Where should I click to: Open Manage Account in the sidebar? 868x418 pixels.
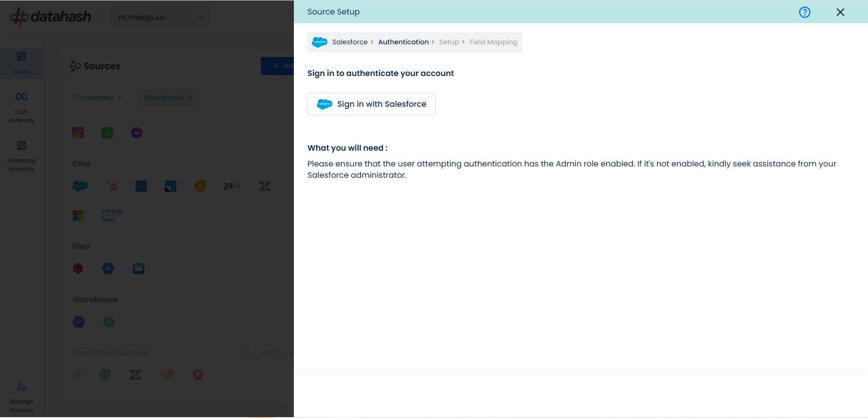point(21,398)
